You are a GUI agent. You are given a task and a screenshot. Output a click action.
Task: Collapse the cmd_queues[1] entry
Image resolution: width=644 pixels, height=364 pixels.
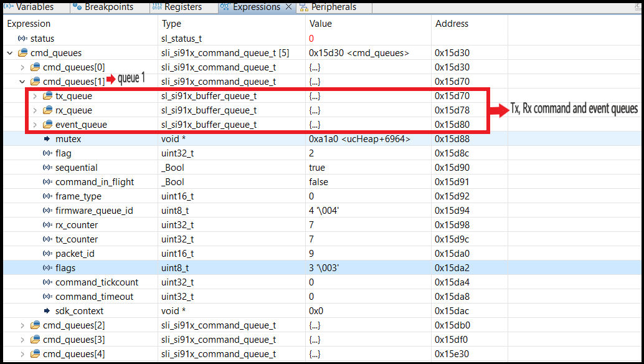pos(22,81)
